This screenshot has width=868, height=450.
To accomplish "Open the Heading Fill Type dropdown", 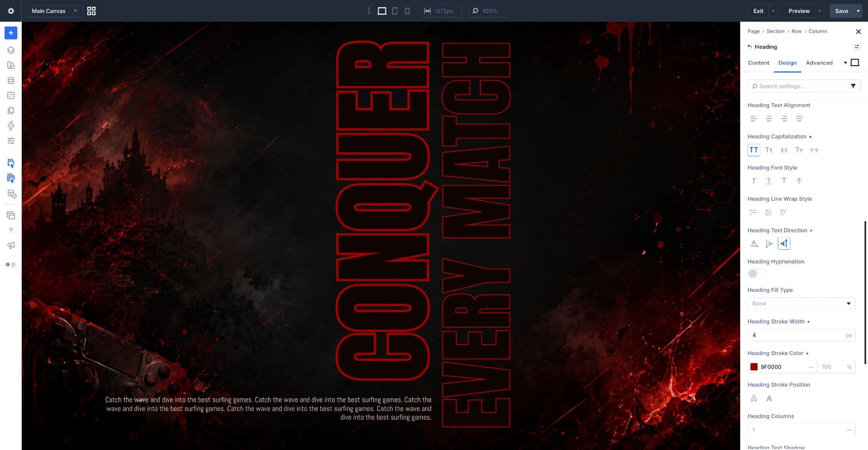I will coord(801,303).
